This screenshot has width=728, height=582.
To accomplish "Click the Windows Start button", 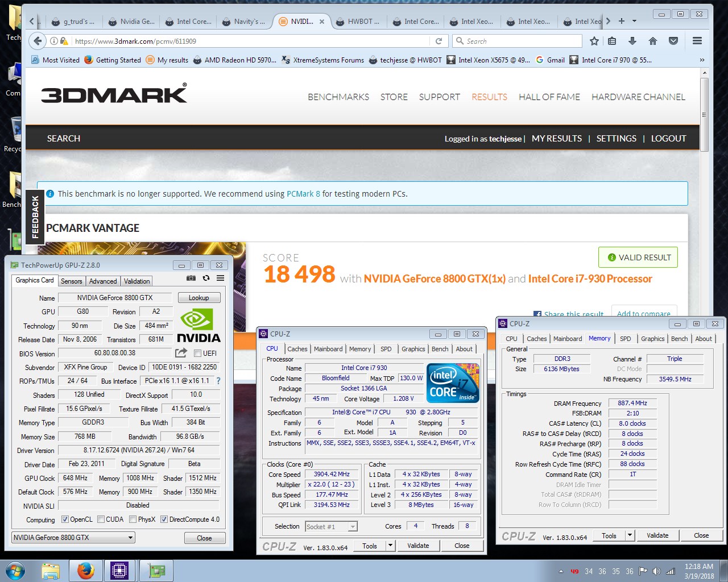I will tap(15, 570).
